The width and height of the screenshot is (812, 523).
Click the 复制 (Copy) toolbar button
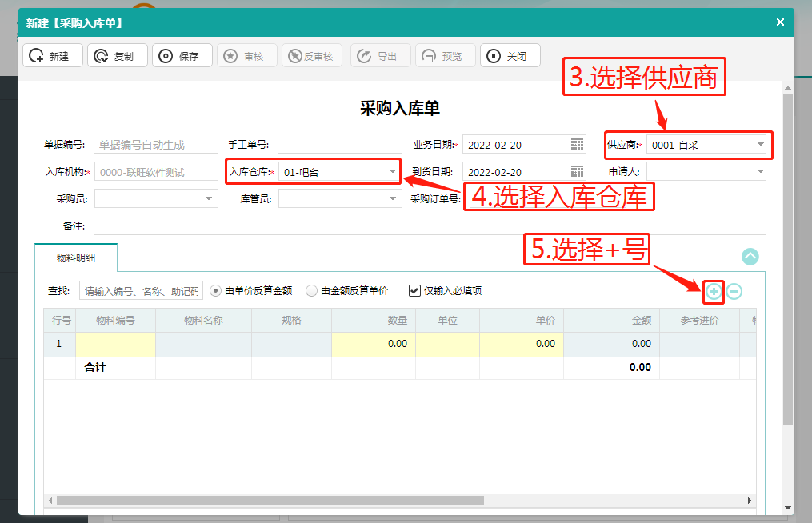click(118, 56)
